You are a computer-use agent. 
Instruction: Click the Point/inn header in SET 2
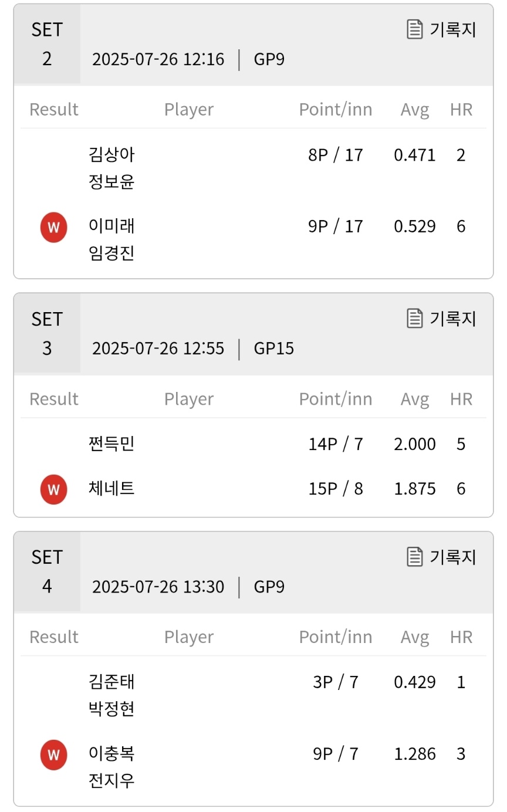click(336, 110)
